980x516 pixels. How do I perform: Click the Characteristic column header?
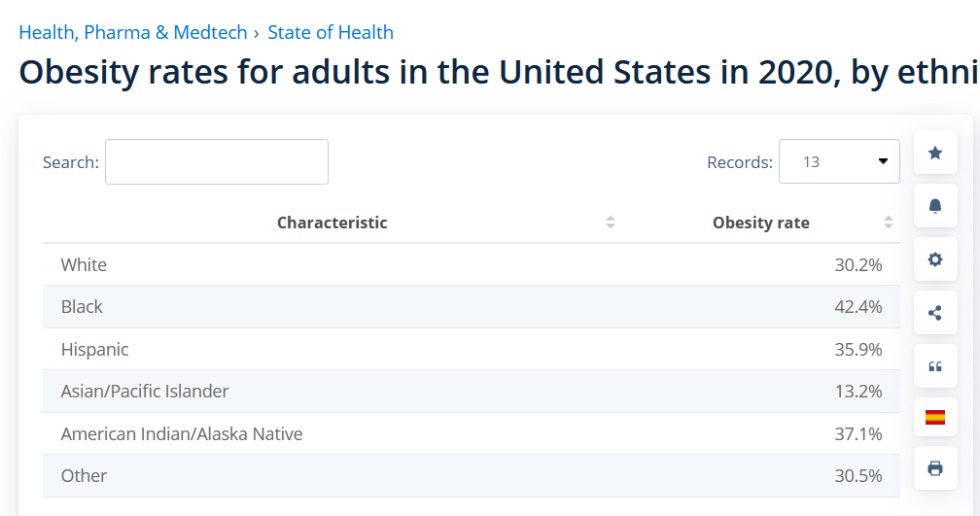click(x=332, y=223)
